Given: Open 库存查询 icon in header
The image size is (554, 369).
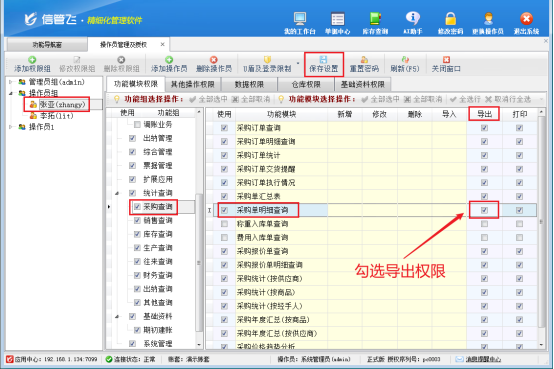Looking at the screenshot, I should coord(375,23).
